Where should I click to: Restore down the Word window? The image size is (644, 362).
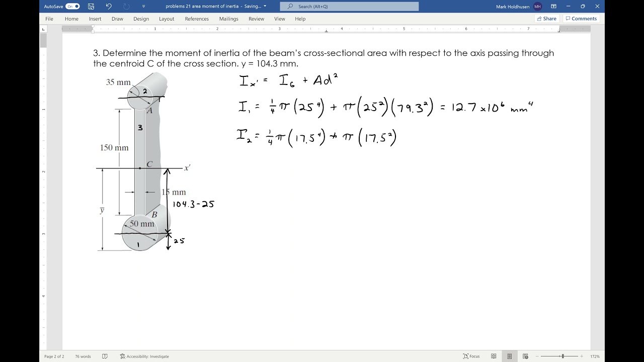pyautogui.click(x=583, y=7)
